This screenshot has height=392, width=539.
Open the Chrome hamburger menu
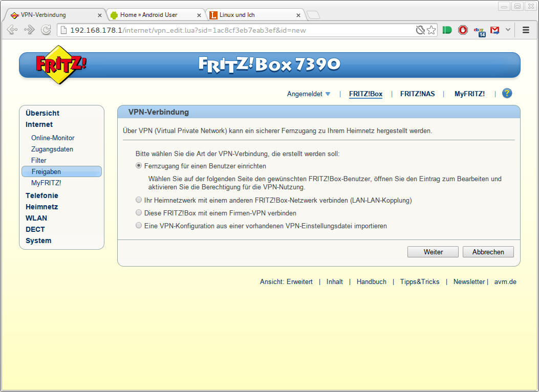point(526,30)
